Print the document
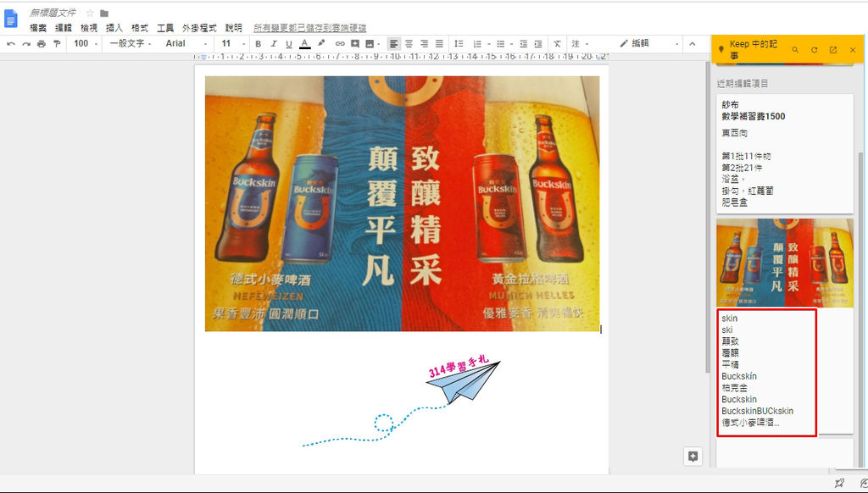Viewport: 868px width, 493px height. 41,44
